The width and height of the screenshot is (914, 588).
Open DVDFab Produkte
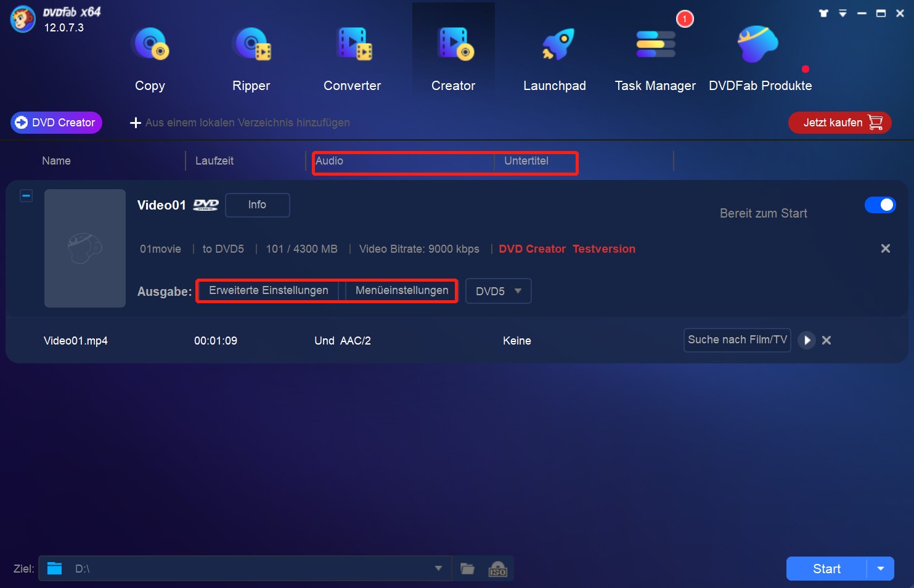(760, 59)
